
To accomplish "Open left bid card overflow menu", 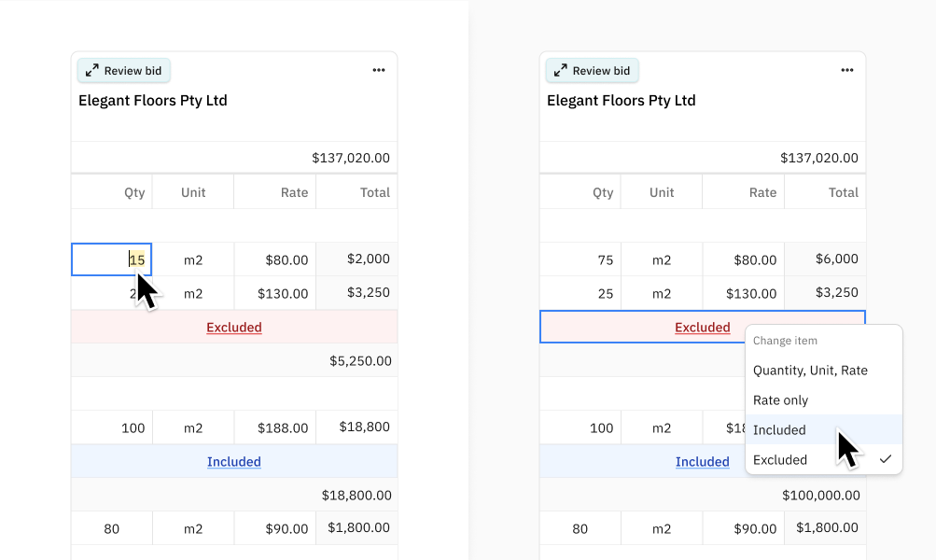I will click(x=379, y=69).
